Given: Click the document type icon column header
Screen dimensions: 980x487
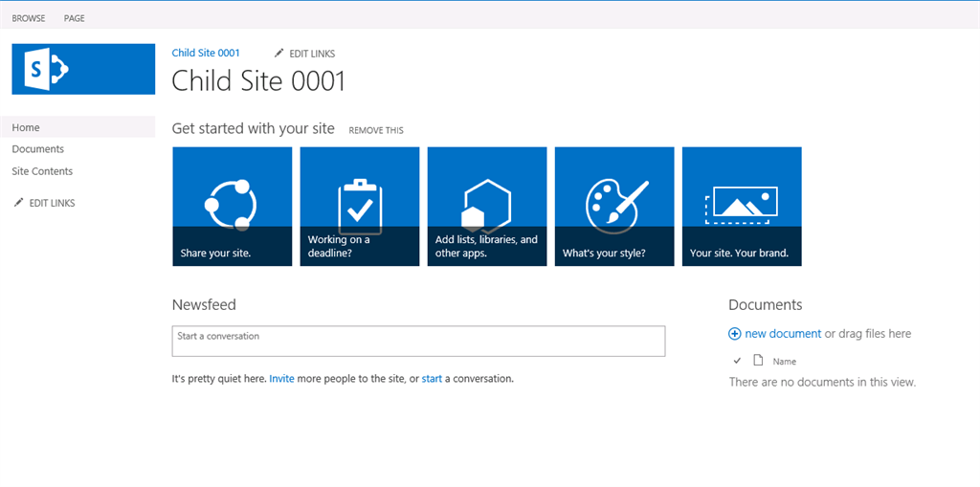Looking at the screenshot, I should coord(758,361).
